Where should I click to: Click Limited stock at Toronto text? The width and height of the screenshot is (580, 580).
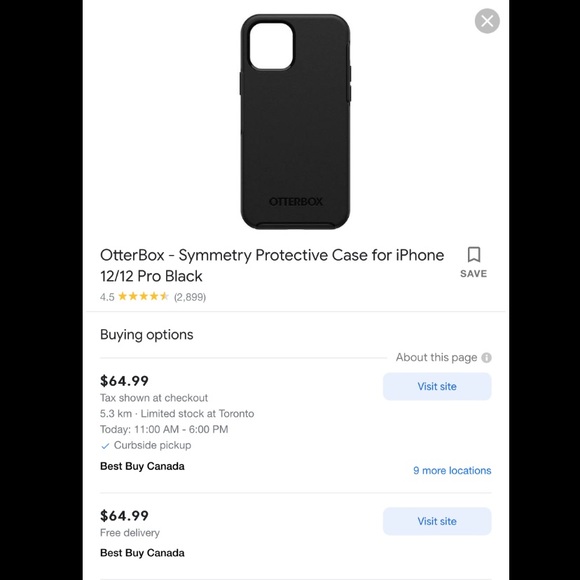pyautogui.click(x=197, y=414)
